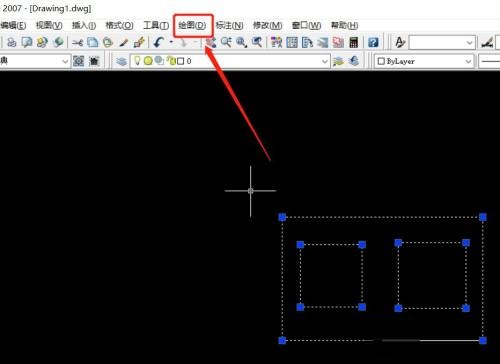The height and width of the screenshot is (364, 500).
Task: Click the My Workspace icon
Action: 94,61
